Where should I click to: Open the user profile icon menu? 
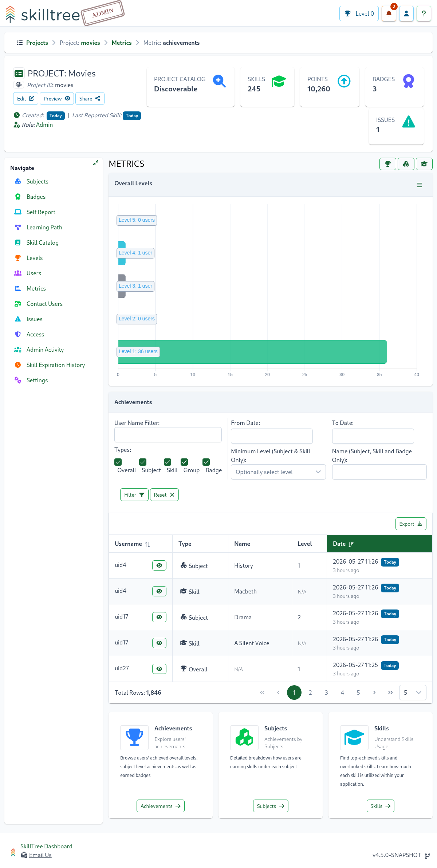[x=406, y=14]
